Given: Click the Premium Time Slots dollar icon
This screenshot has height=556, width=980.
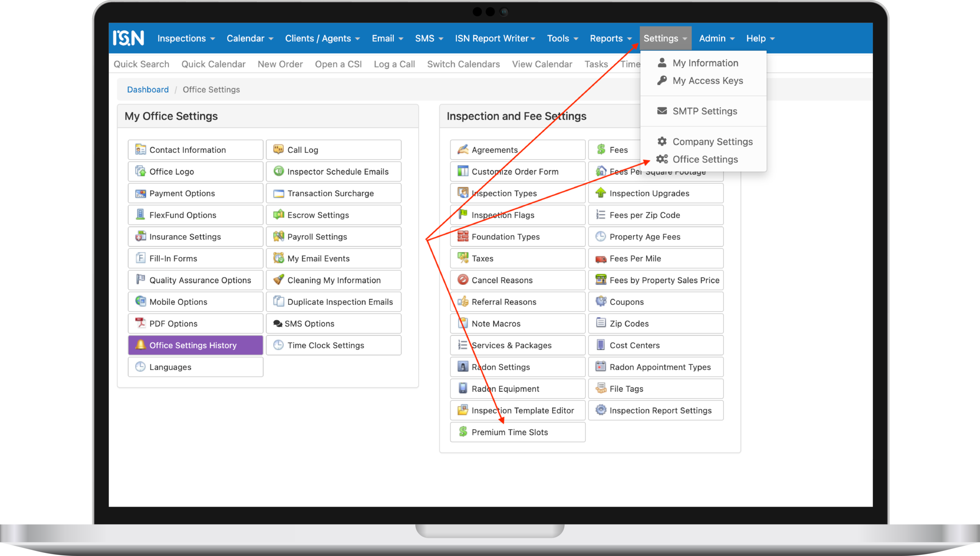Looking at the screenshot, I should (463, 432).
